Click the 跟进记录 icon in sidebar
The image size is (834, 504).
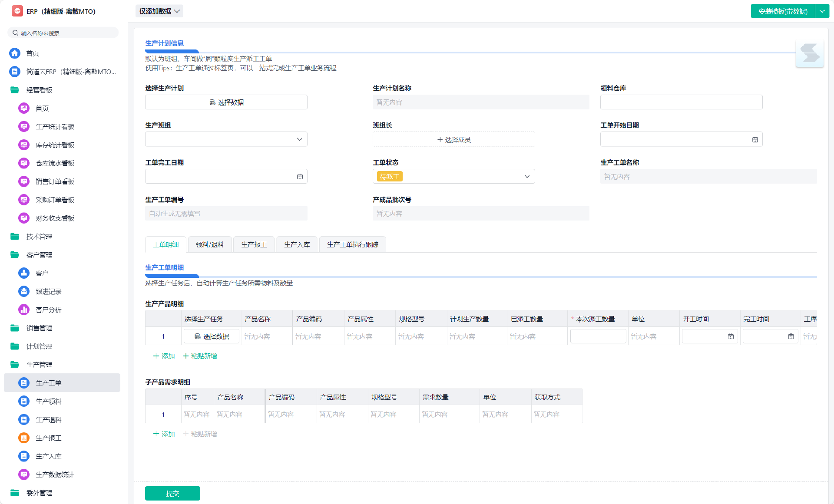coord(24,291)
